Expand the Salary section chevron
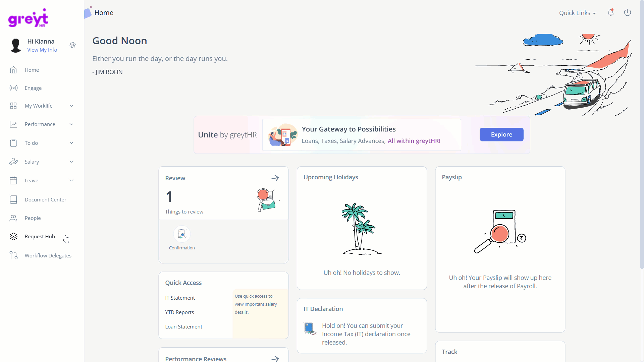This screenshot has height=362, width=644. pos(71,162)
